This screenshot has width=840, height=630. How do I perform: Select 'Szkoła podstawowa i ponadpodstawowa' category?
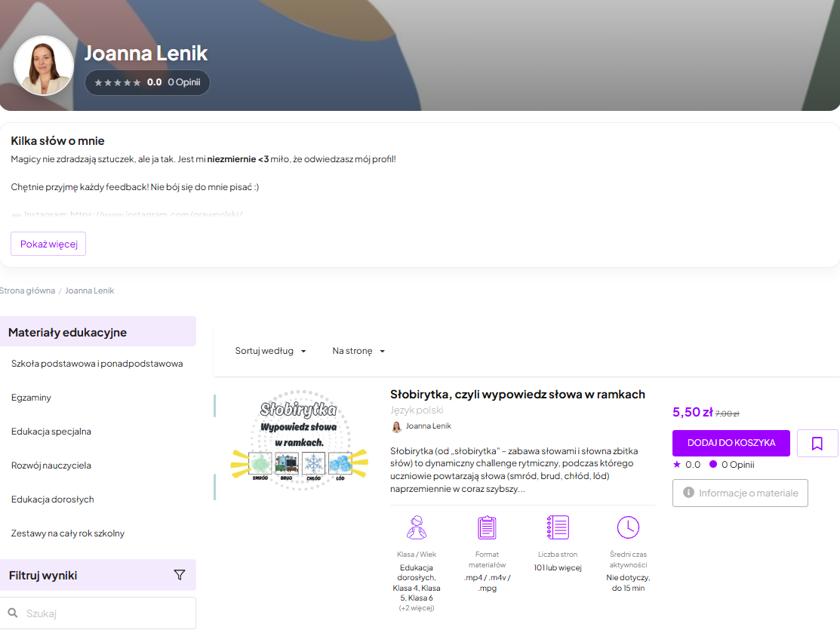[x=97, y=363]
